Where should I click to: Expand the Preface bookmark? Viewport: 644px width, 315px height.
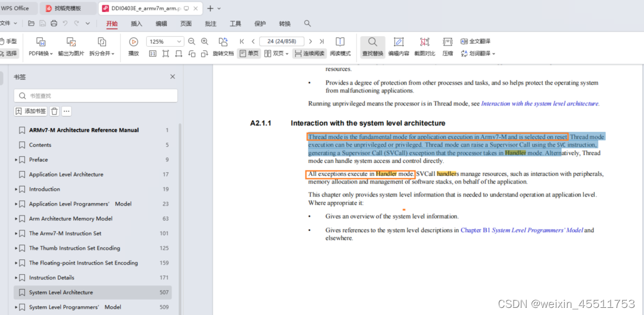point(16,159)
